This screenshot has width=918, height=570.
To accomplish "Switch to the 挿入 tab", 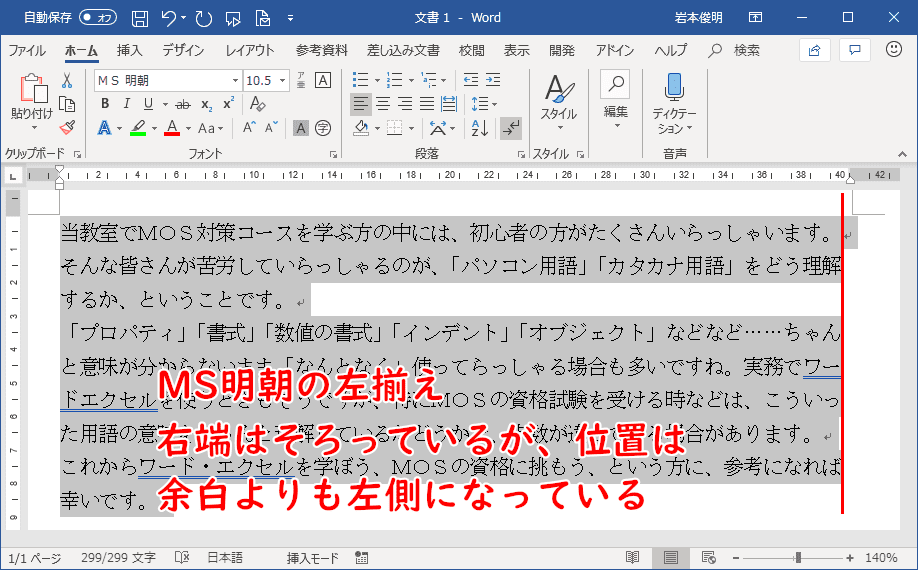I will point(129,50).
